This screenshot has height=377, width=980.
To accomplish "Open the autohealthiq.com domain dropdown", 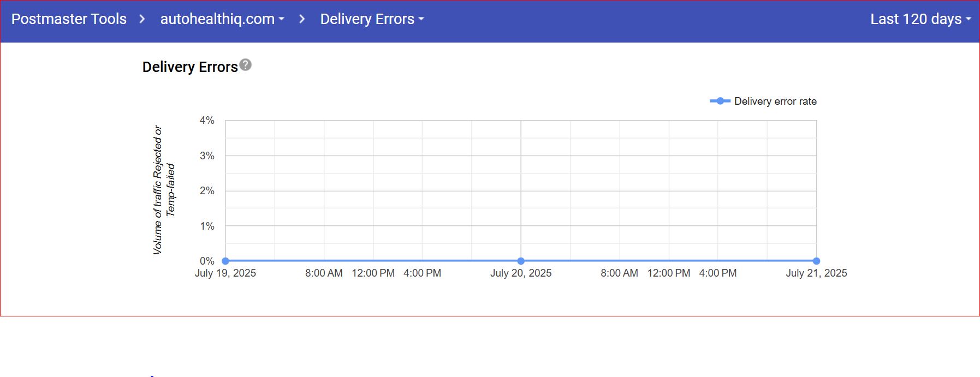I will click(222, 19).
